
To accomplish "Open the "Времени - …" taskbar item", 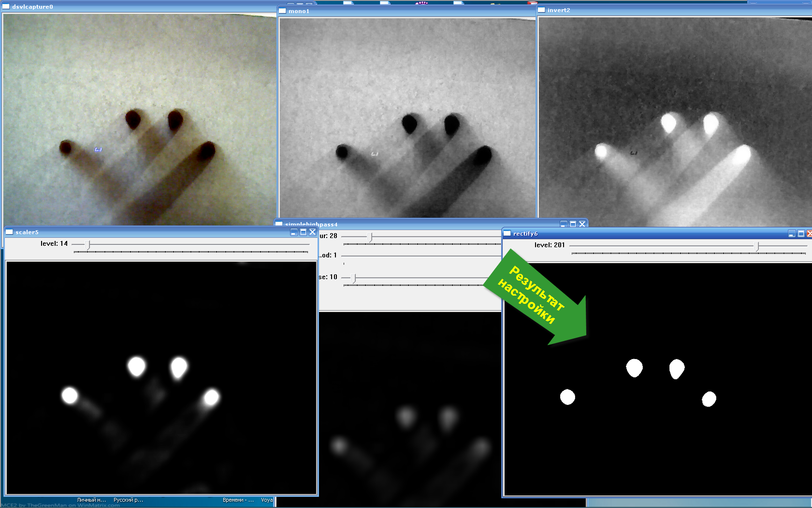I will click(238, 500).
